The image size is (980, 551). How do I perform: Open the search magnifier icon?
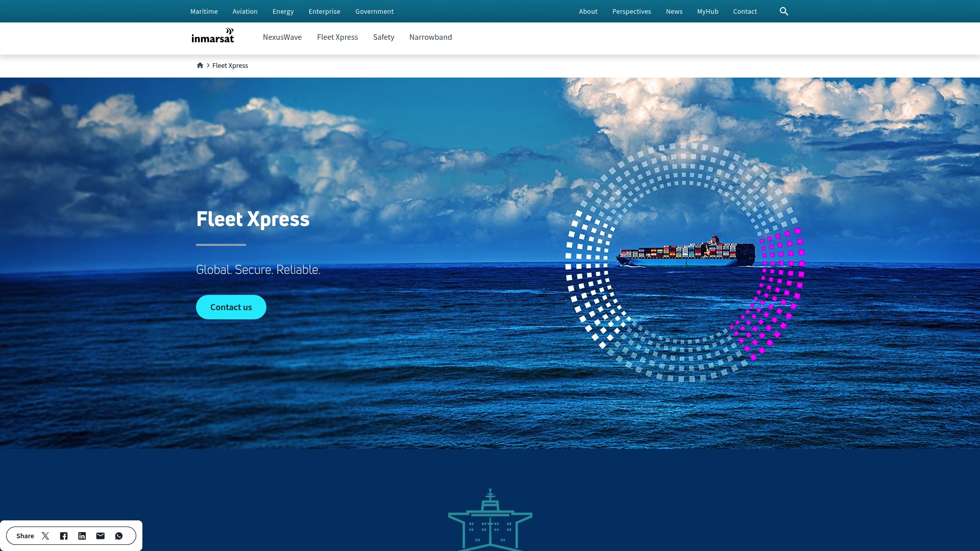pyautogui.click(x=784, y=11)
